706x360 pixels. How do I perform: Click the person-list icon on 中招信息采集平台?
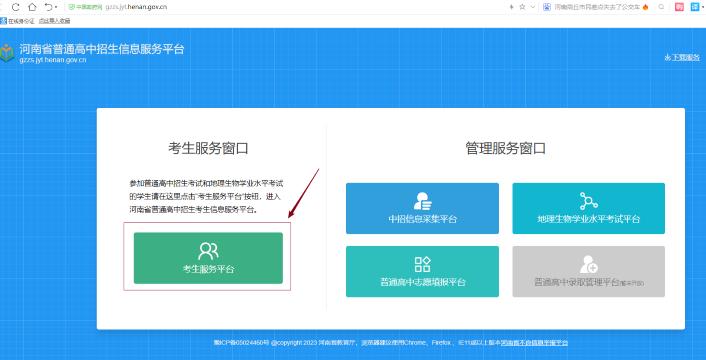click(422, 201)
